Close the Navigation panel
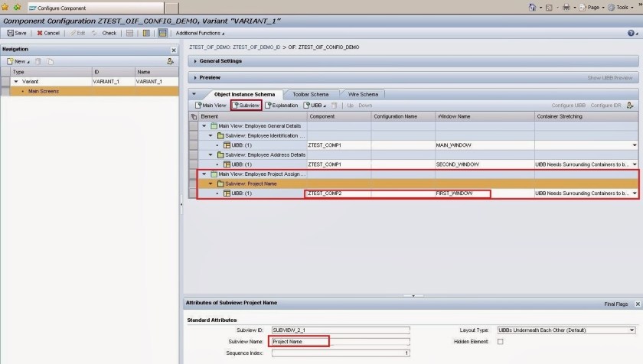 click(x=173, y=50)
